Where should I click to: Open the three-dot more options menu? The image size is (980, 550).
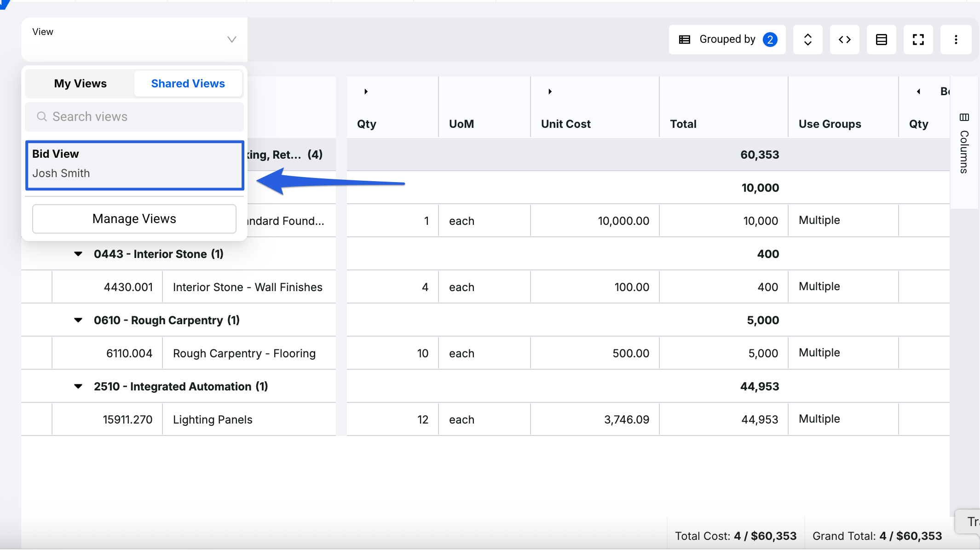coord(956,40)
